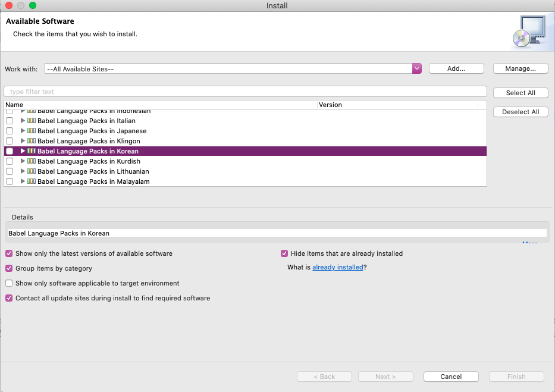Viewport: 555px width, 392px height.
Task: Open the Manage... sites button
Action: 520,68
